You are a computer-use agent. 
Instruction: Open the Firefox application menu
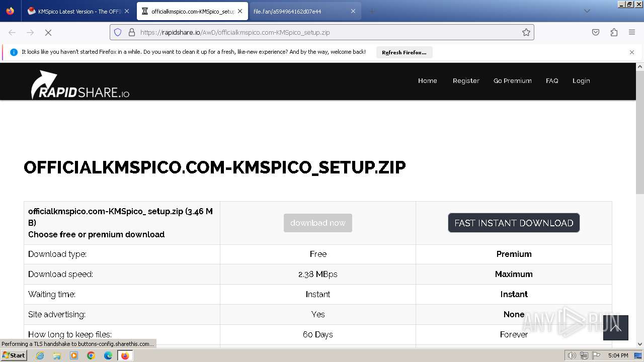(x=632, y=32)
